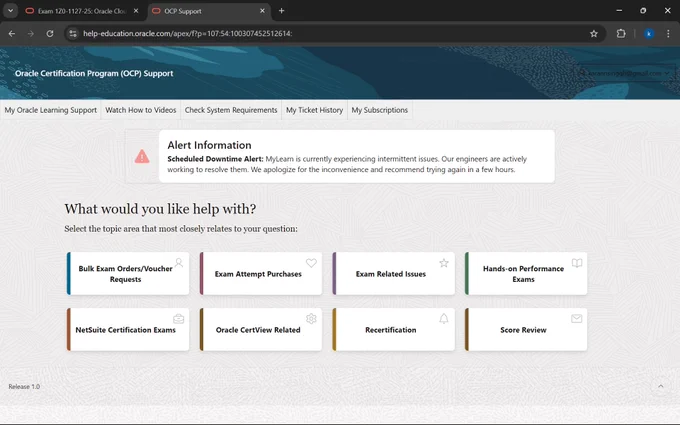This screenshot has width=680, height=425.
Task: Choose the Exam Related Issues card
Action: click(x=393, y=274)
